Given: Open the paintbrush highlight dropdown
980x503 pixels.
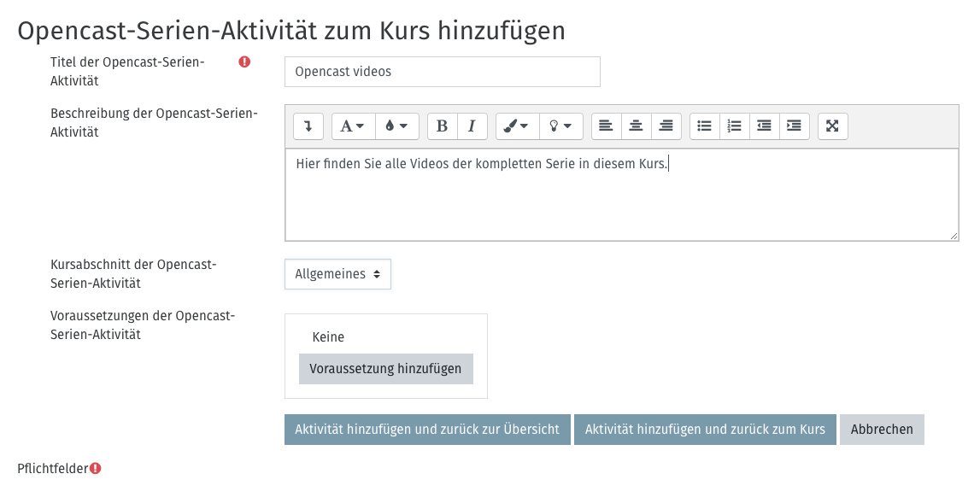Looking at the screenshot, I should pos(515,126).
